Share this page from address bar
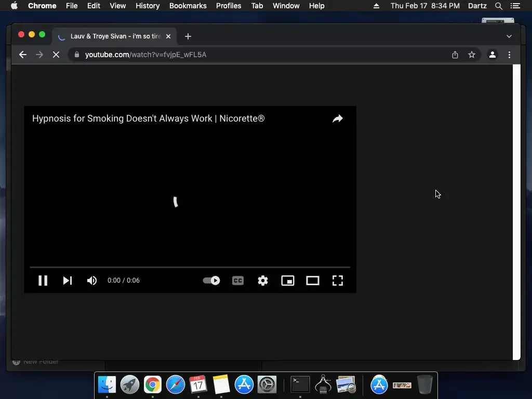Viewport: 532px width, 399px height. [455, 55]
